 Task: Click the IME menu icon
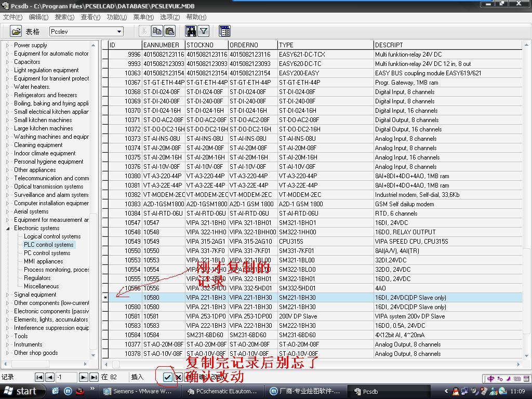pyautogui.click(x=526, y=378)
